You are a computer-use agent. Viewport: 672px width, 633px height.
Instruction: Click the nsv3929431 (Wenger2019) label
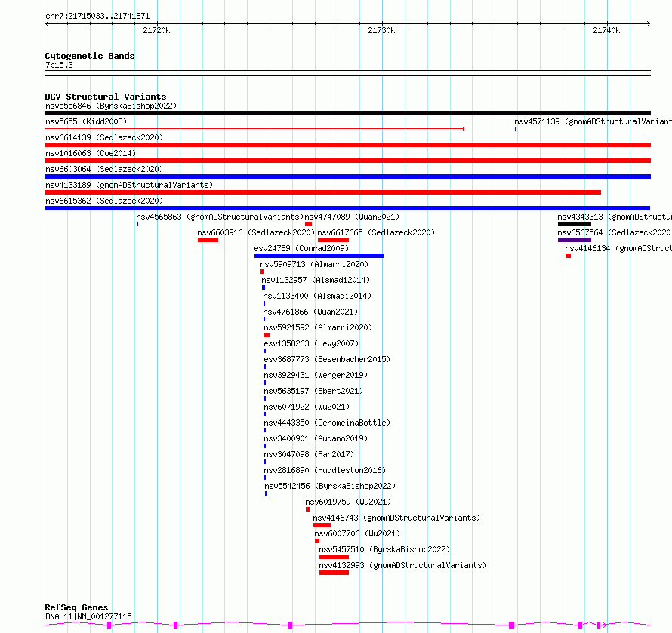coord(316,375)
